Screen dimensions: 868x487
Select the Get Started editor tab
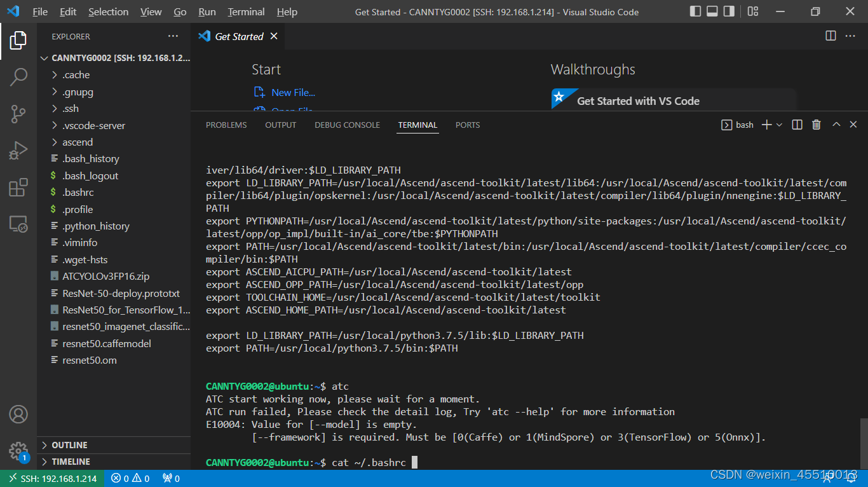(x=238, y=36)
